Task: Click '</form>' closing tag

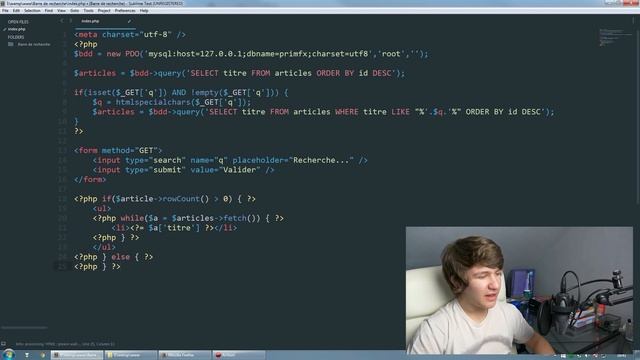Action: click(90, 180)
